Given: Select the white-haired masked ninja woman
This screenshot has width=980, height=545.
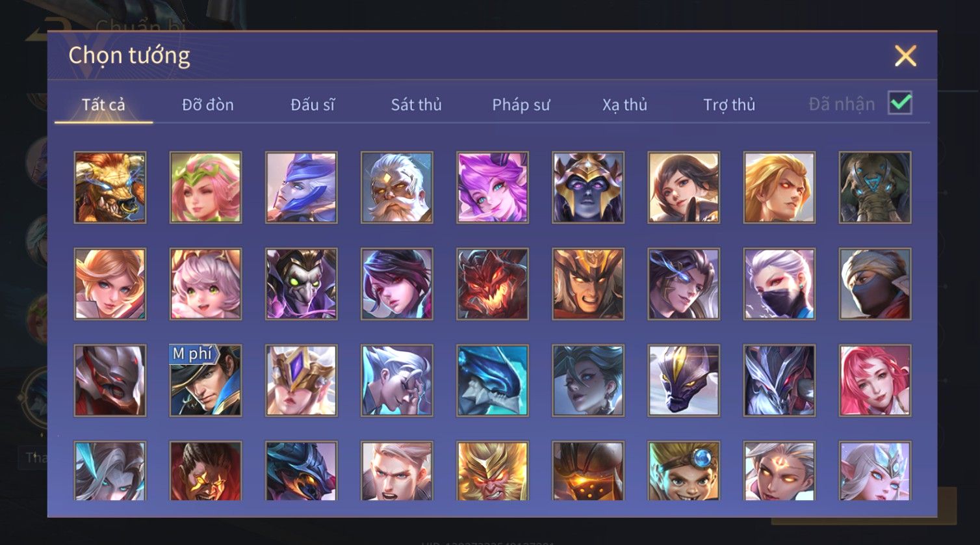Looking at the screenshot, I should (x=779, y=284).
